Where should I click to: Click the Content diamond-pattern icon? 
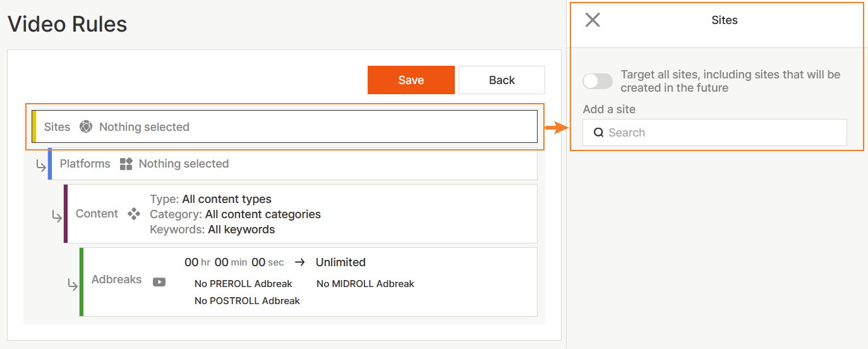pos(134,214)
